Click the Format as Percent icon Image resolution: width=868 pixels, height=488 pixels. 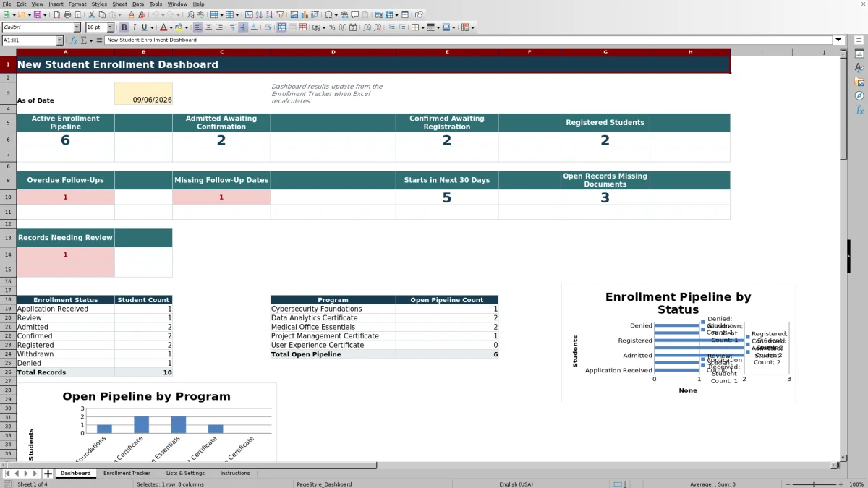pos(332,27)
